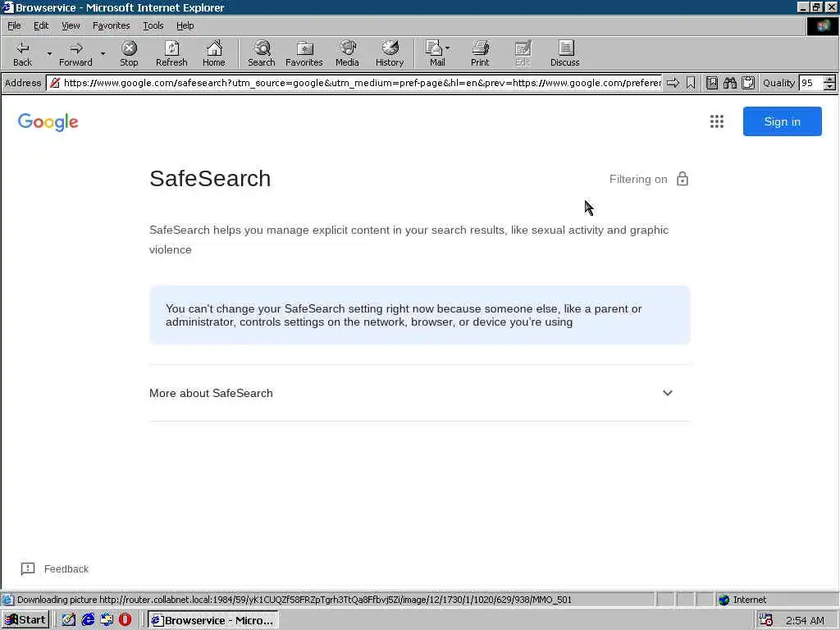Click the system tray calendar icon
The width and height of the screenshot is (840, 630).
tap(766, 620)
